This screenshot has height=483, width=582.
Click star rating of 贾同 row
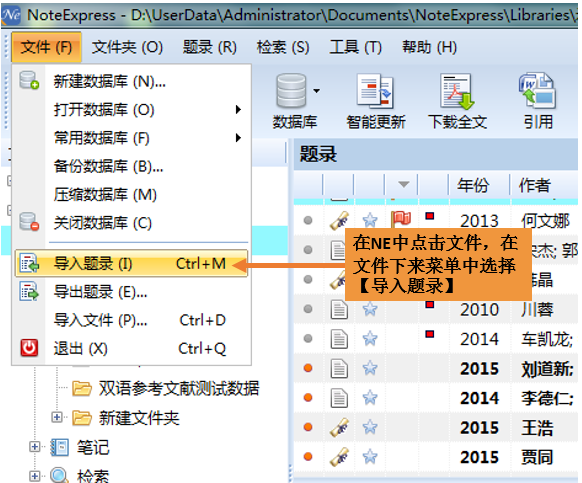tap(370, 457)
